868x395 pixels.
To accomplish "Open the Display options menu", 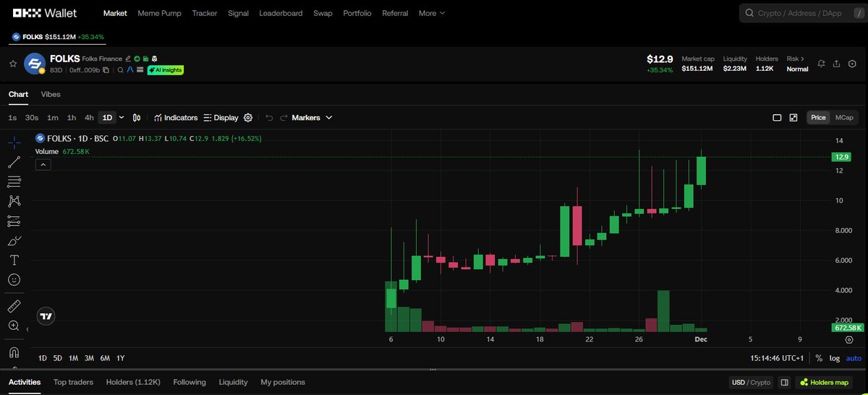I will (221, 117).
